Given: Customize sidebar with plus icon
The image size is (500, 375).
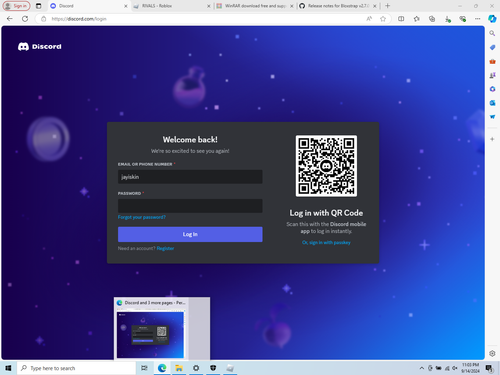Looking at the screenshot, I should pos(492,139).
